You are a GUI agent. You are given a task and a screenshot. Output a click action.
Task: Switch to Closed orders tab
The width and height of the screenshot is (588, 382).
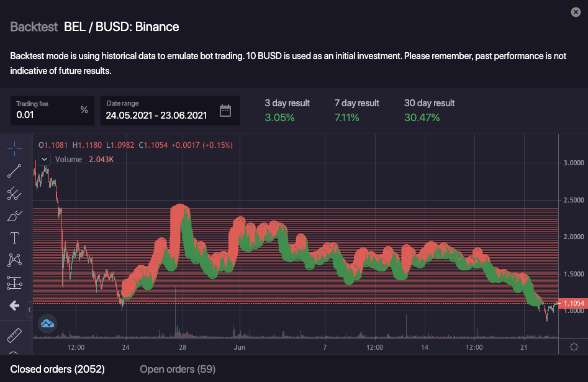coord(57,370)
